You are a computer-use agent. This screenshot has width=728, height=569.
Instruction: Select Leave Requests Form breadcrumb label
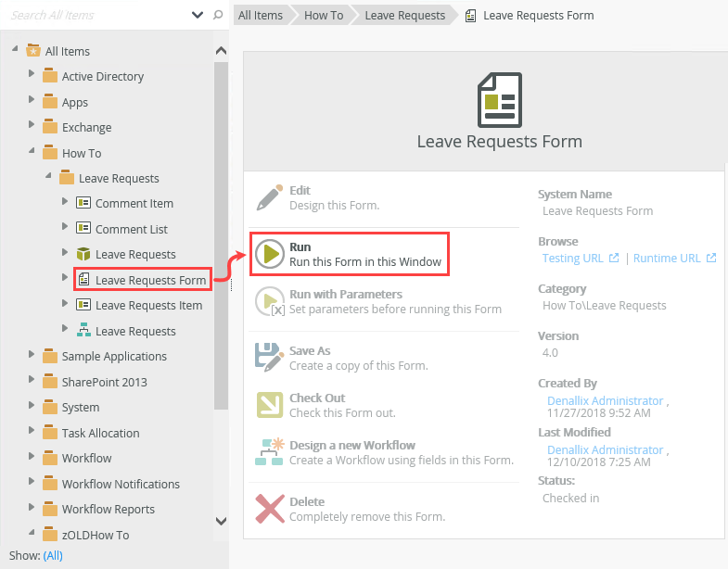click(538, 16)
